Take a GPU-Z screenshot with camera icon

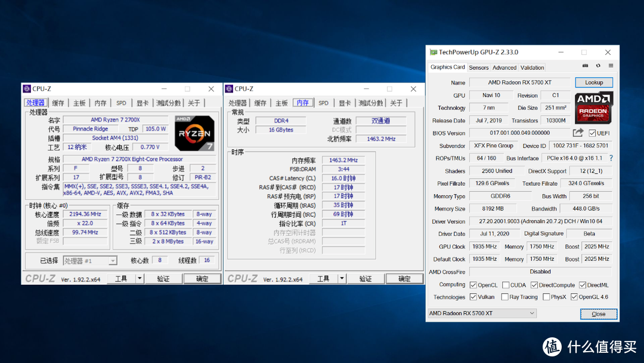pyautogui.click(x=586, y=66)
